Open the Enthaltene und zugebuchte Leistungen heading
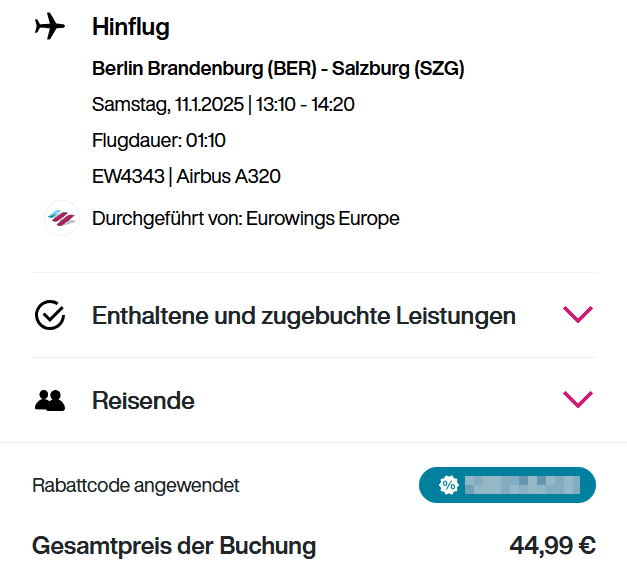 [304, 316]
